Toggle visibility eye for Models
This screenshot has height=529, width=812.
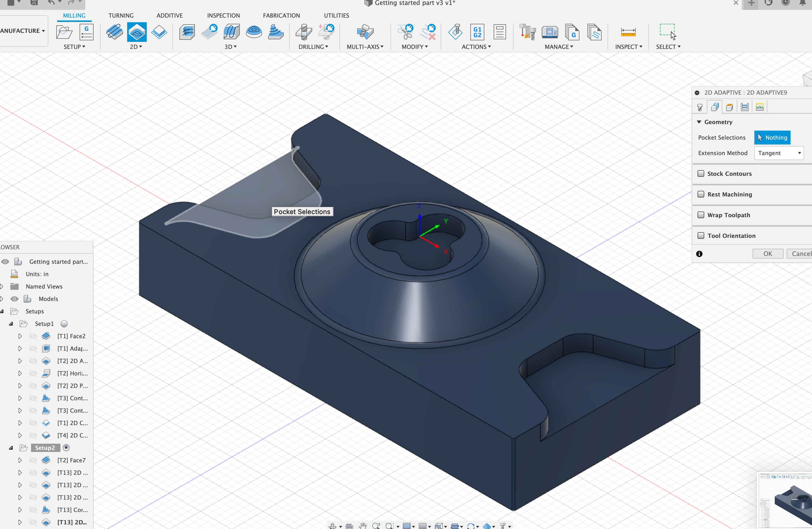(14, 299)
